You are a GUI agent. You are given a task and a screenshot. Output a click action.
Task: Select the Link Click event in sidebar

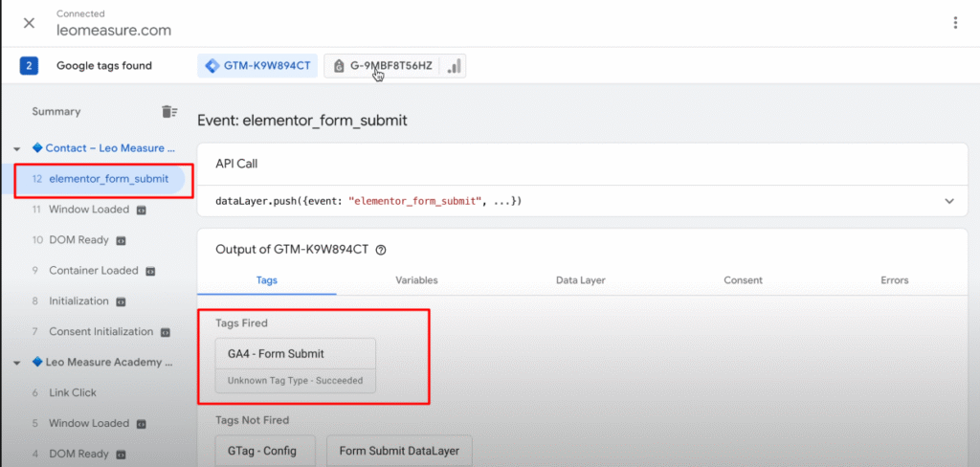pyautogui.click(x=72, y=393)
